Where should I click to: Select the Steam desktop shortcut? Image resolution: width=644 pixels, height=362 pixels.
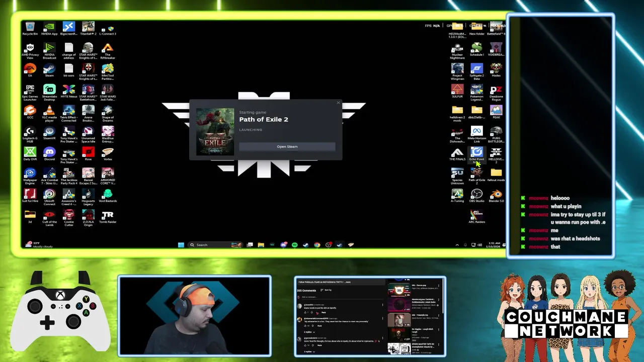[49, 71]
